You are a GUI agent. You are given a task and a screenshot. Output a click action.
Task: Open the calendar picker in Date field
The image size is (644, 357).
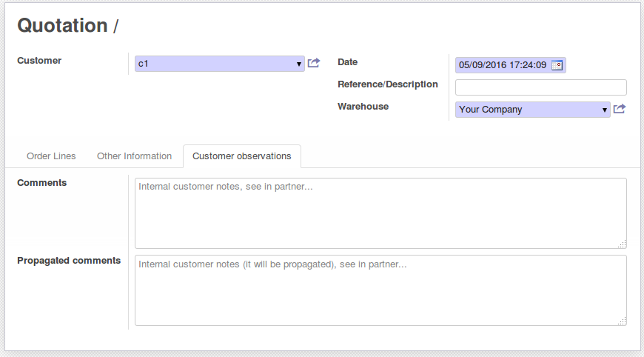point(557,65)
